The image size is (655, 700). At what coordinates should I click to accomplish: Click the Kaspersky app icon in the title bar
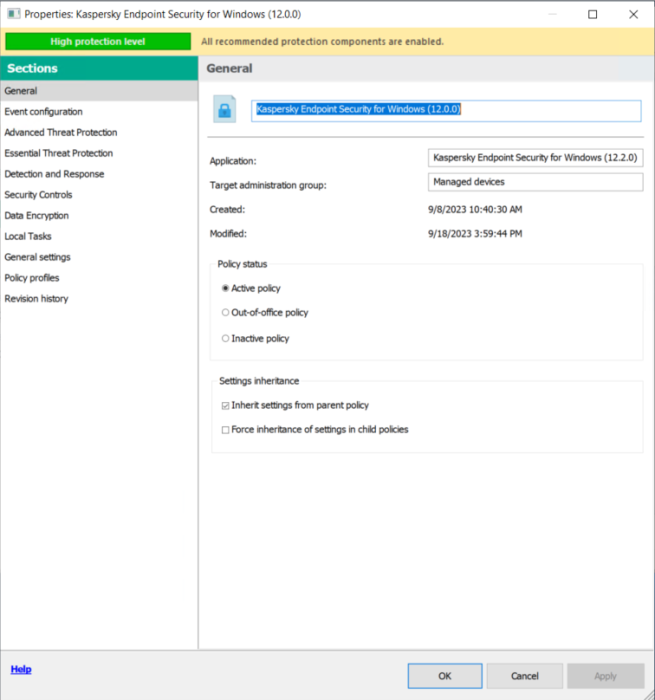[x=13, y=14]
